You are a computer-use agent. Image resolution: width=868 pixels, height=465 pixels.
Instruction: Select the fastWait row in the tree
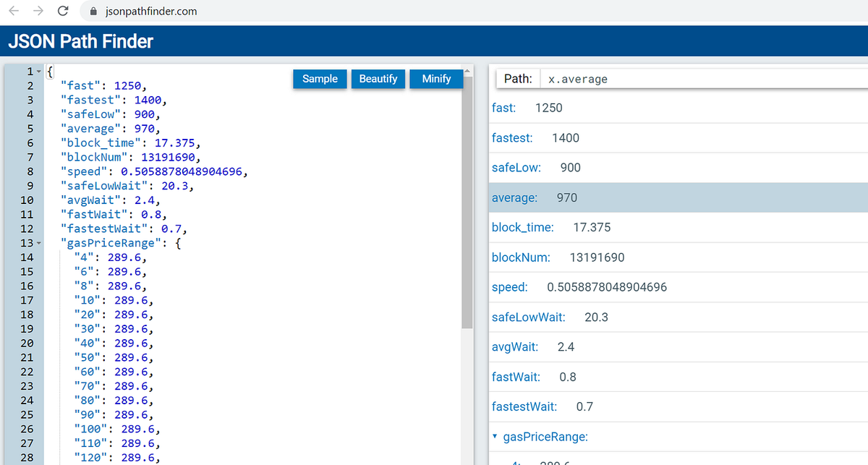click(679, 377)
